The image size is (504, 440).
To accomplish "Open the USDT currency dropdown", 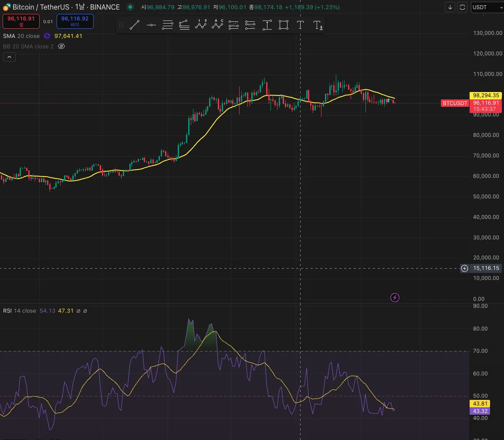I will coord(487,7).
